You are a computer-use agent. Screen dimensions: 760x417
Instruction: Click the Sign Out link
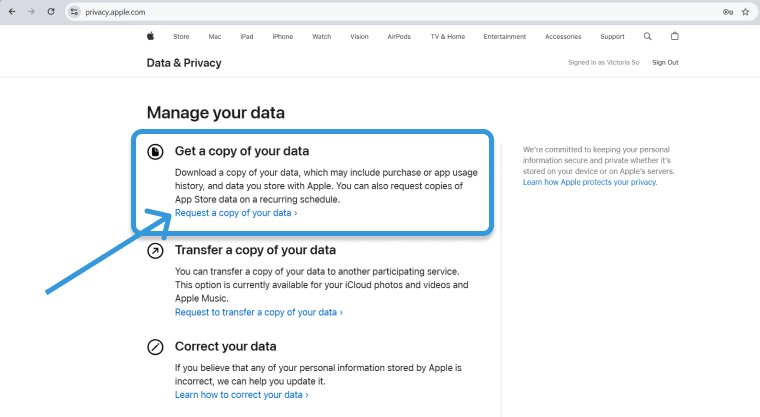(x=665, y=63)
